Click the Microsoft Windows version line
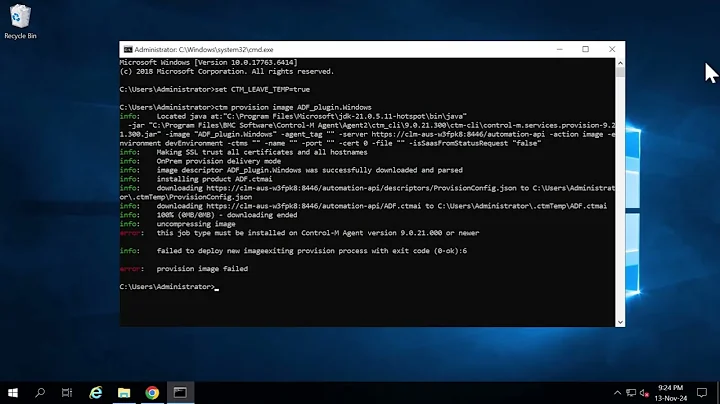 [208, 62]
